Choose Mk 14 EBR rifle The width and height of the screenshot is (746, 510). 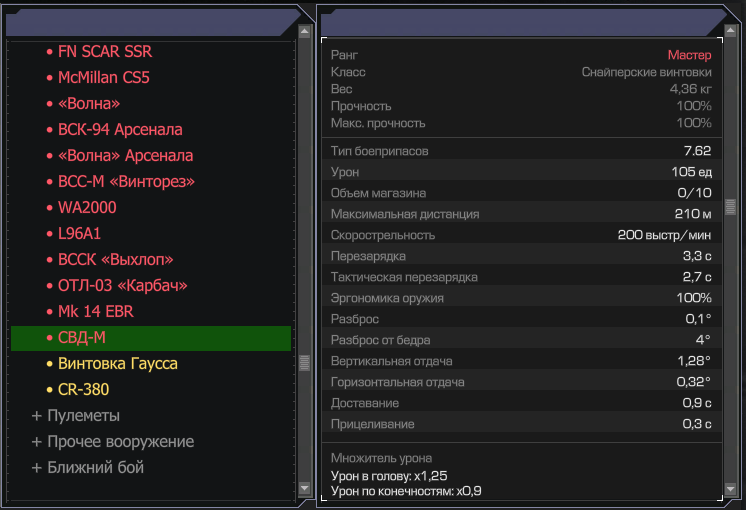pyautogui.click(x=96, y=312)
